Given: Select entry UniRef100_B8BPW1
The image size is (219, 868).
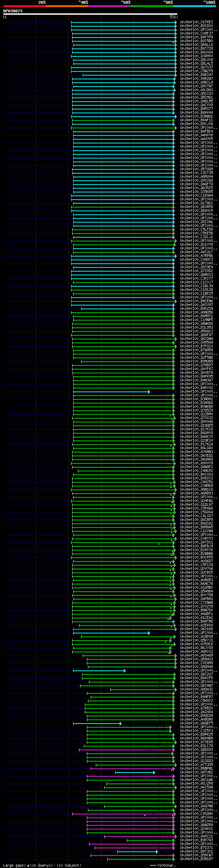Looking at the screenshot, I should (x=196, y=769).
